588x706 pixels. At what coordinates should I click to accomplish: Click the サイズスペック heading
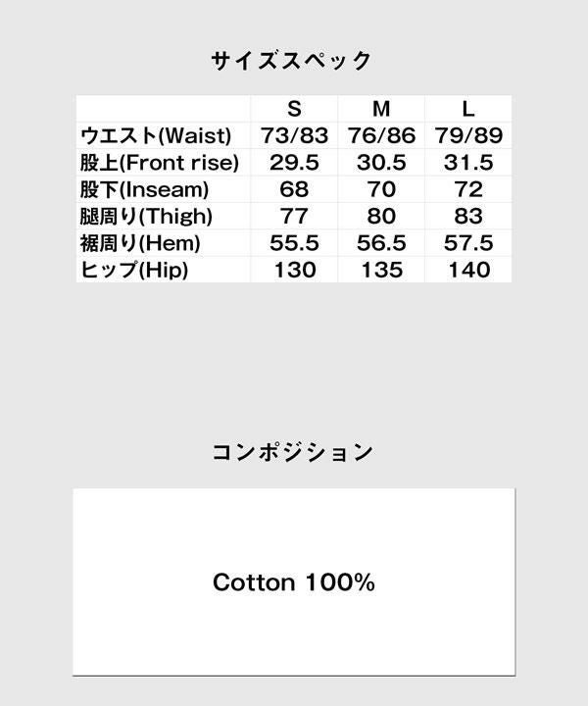coord(292,61)
